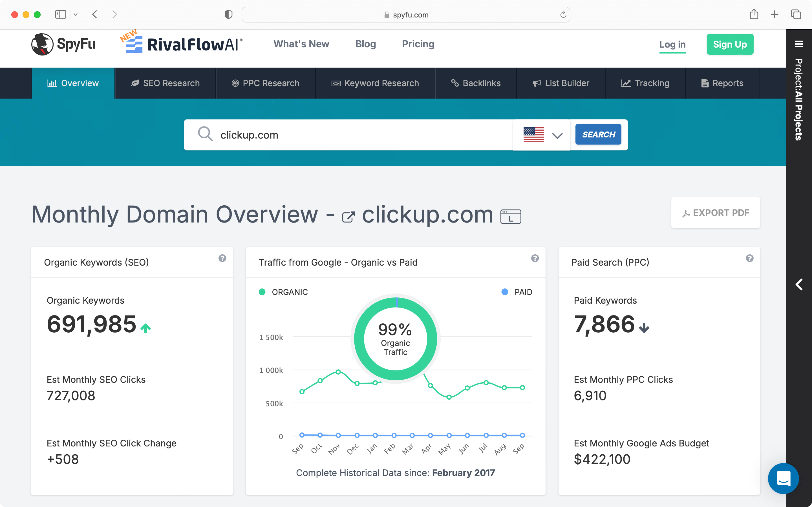The height and width of the screenshot is (507, 812).
Task: Click the Overview bar chart icon
Action: pyautogui.click(x=51, y=83)
